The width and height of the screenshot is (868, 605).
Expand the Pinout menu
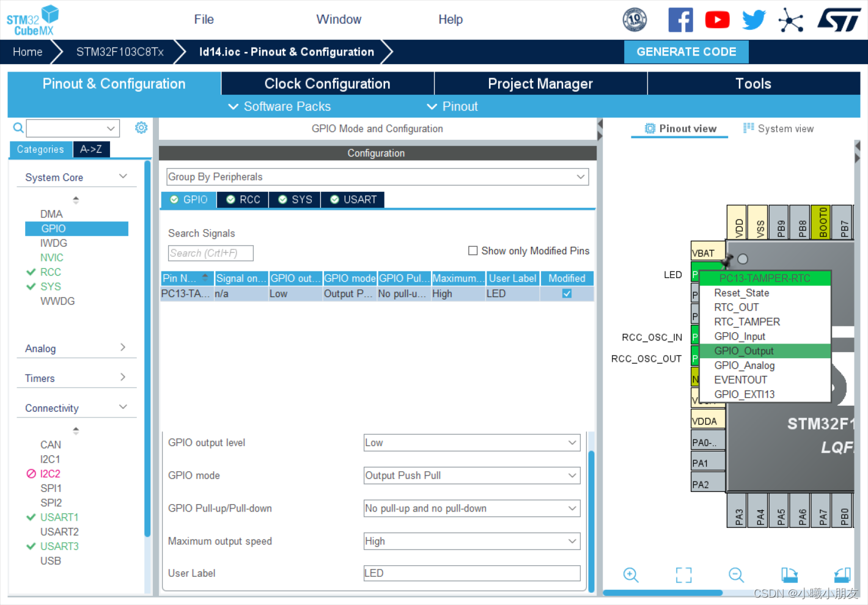click(452, 106)
